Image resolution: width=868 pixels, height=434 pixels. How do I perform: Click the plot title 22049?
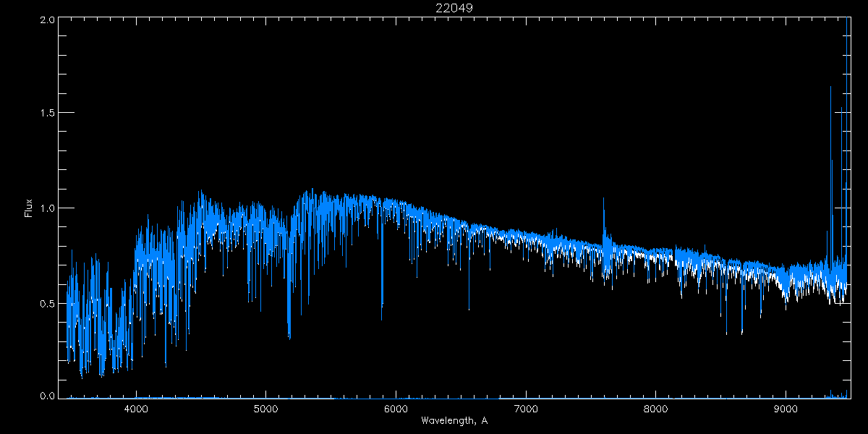point(454,8)
